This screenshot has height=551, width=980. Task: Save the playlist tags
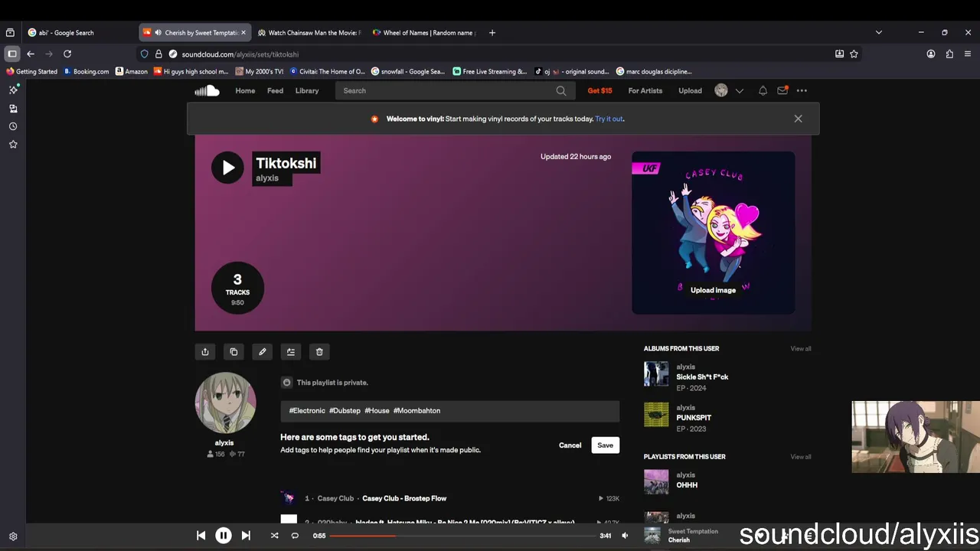point(605,445)
